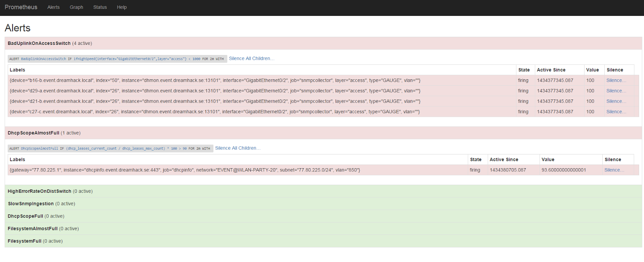Click Silence All Children for DhcpScopeAlmostFull
Screen dimensions: 644x262
238,148
